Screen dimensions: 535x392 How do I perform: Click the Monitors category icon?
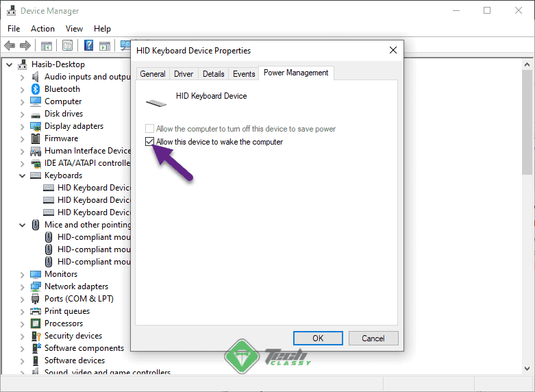(x=36, y=274)
